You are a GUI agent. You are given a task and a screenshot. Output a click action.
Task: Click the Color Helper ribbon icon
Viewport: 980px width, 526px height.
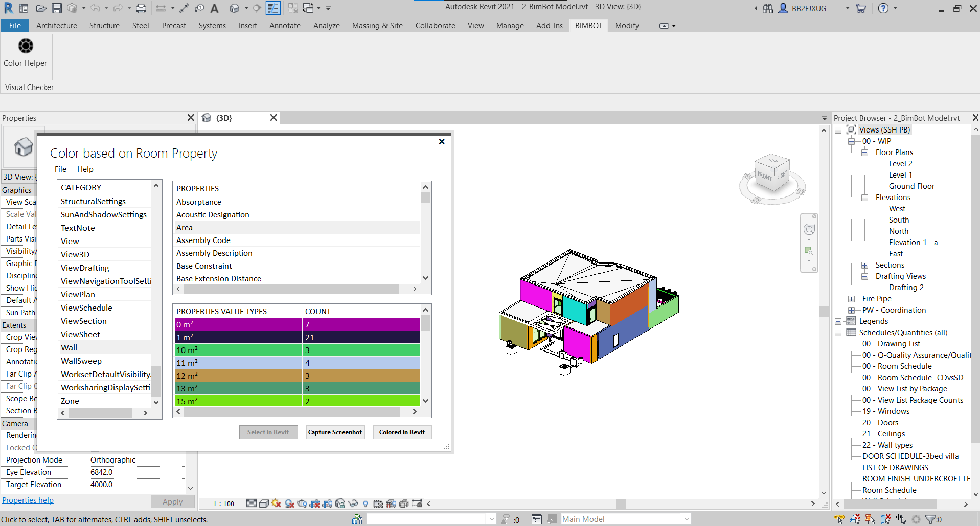(26, 47)
